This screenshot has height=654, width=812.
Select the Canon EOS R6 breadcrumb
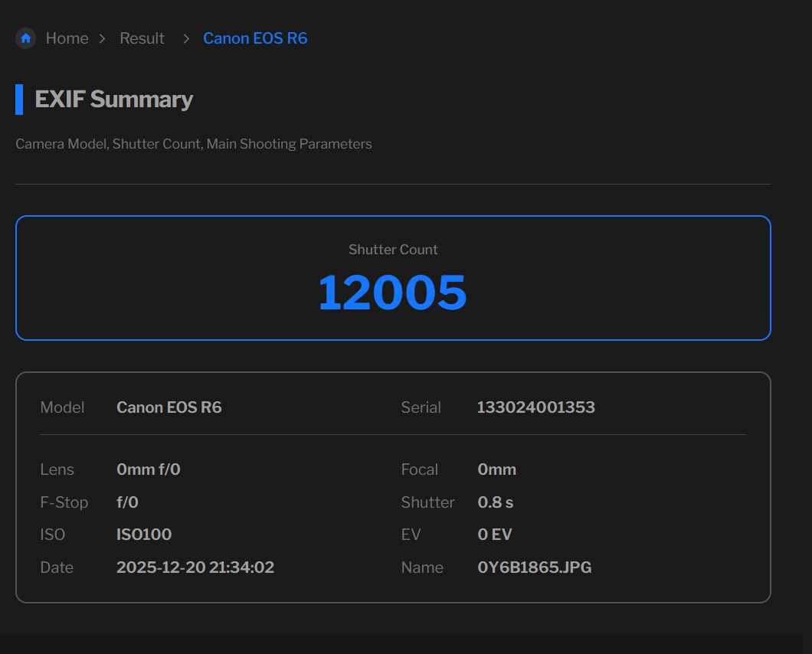255,38
